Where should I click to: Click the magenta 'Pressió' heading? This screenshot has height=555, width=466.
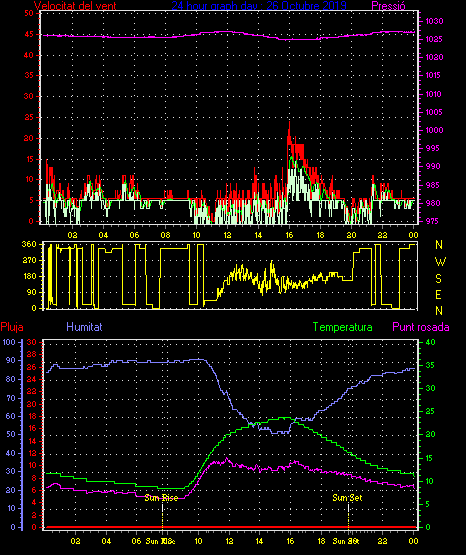[388, 6]
